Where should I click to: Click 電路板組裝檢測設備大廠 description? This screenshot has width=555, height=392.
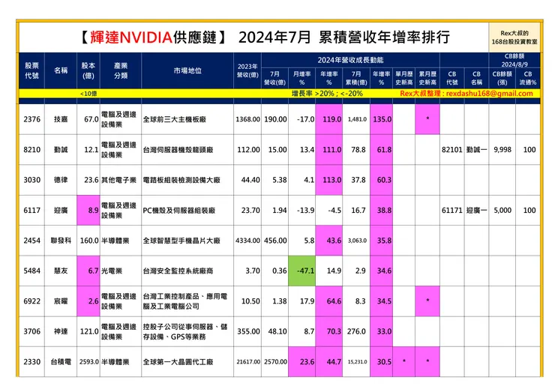pyautogui.click(x=181, y=180)
